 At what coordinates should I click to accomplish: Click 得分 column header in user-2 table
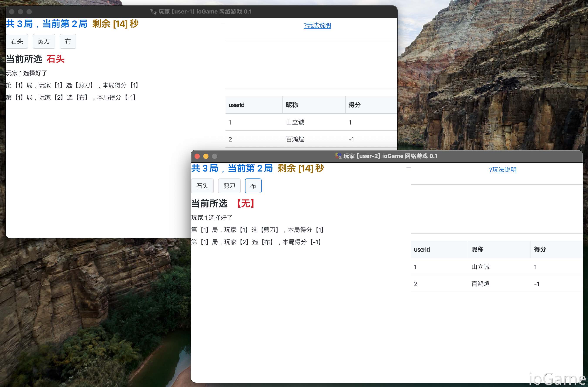click(540, 249)
